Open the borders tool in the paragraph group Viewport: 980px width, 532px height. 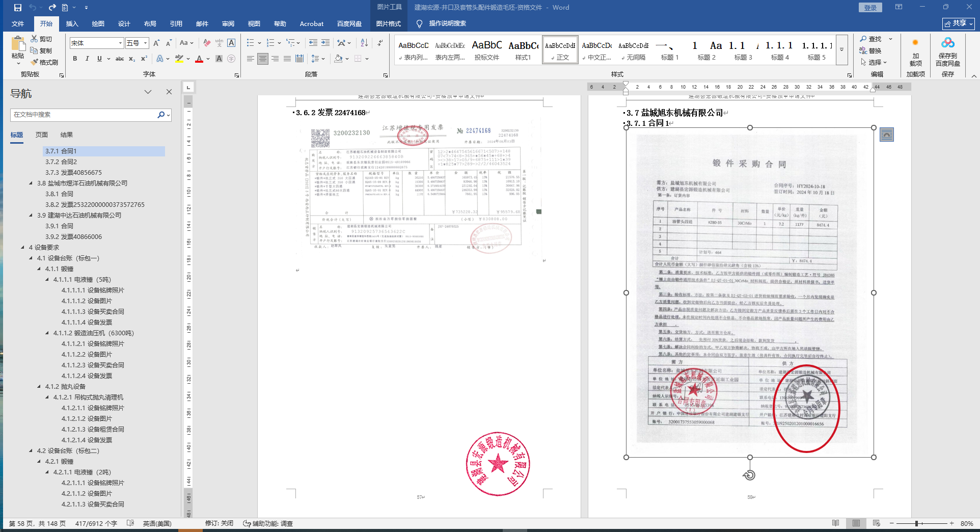click(x=358, y=59)
